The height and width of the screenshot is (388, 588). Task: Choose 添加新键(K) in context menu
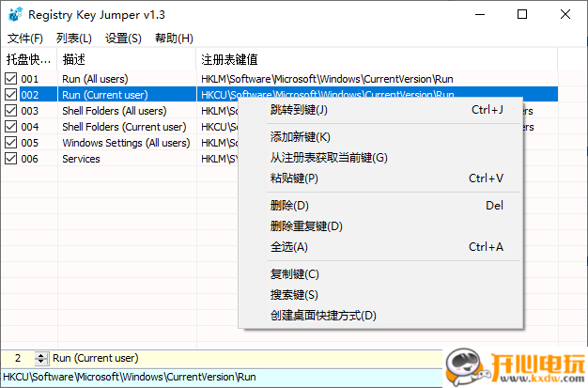[380, 137]
